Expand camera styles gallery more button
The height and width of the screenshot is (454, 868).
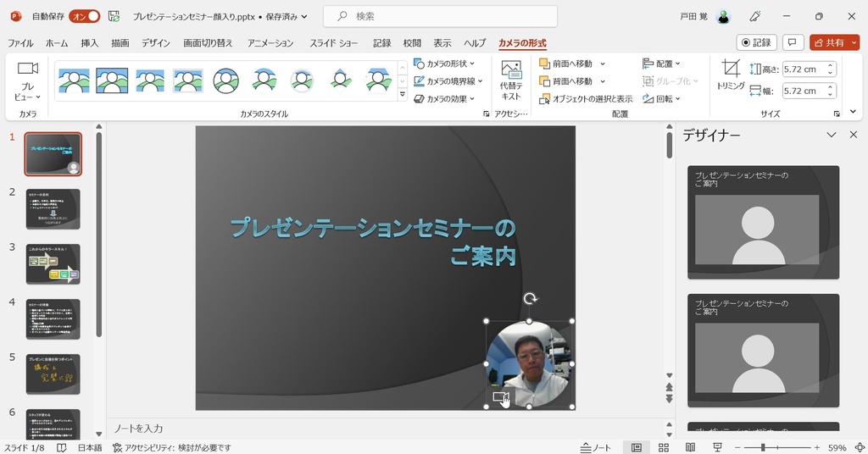point(403,95)
